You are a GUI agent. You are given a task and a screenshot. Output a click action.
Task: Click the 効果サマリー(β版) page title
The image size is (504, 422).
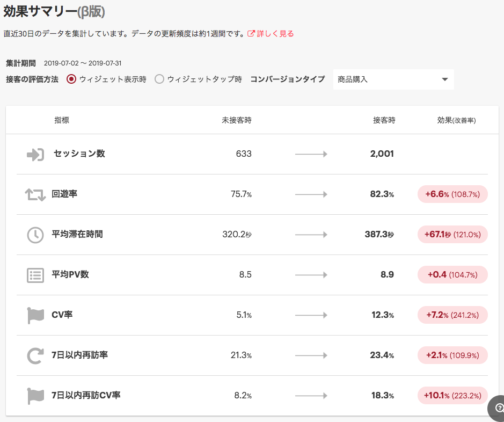[x=54, y=12]
